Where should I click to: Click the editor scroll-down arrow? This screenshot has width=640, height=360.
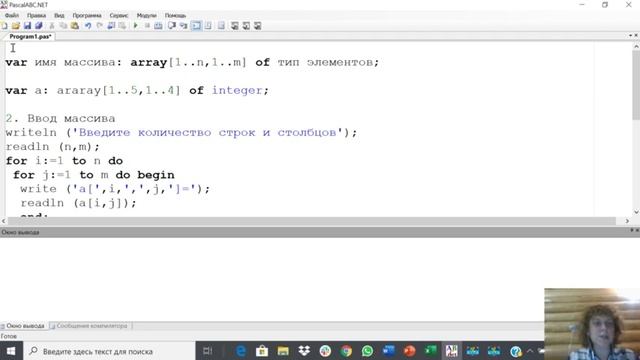636,212
